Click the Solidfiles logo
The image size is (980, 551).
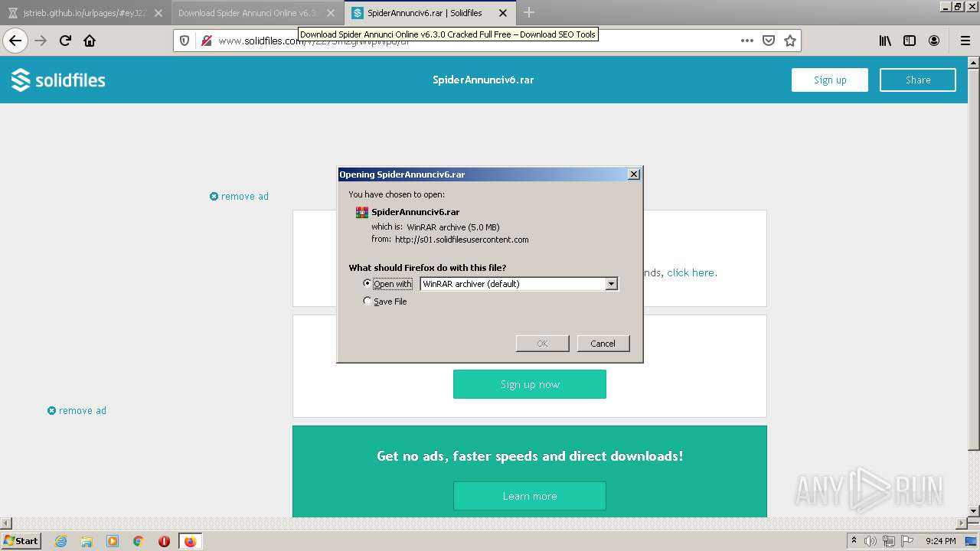pos(58,80)
